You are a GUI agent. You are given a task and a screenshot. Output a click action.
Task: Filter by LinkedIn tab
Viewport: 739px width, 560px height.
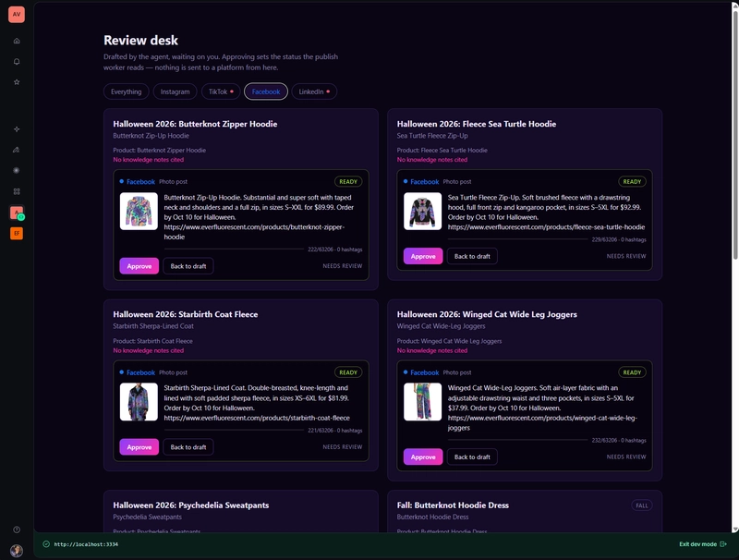pos(314,91)
